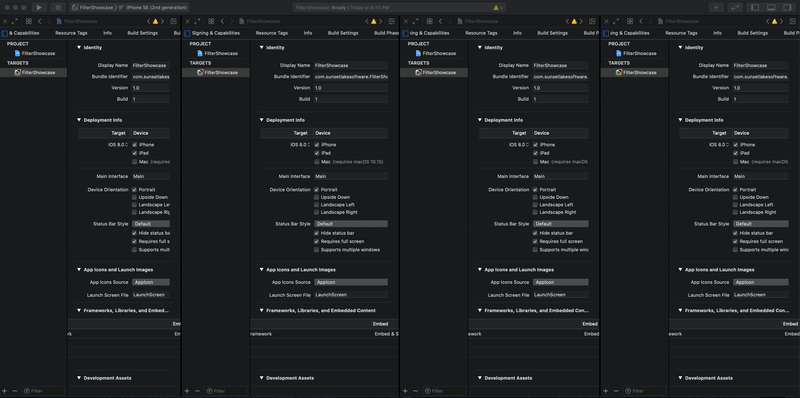Collapse the Identity section in the leftmost pane
The height and width of the screenshot is (398, 800).
coord(79,47)
